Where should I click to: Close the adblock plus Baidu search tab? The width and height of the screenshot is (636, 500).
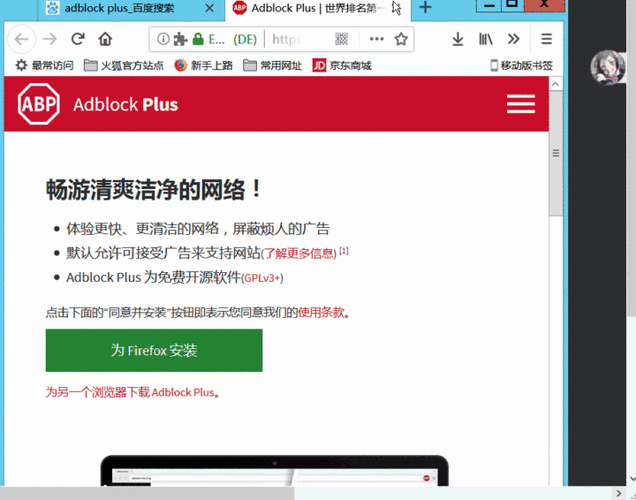[209, 8]
